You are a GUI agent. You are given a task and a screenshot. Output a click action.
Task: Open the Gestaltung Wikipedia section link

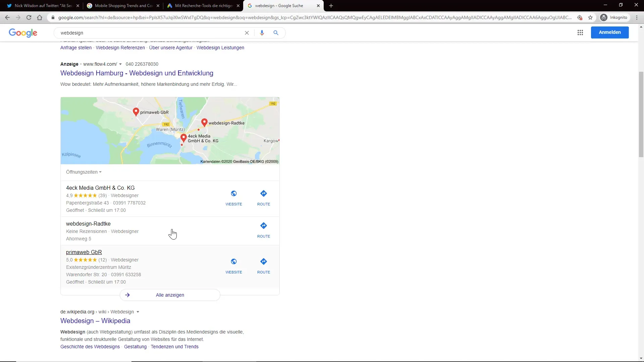[x=135, y=347]
